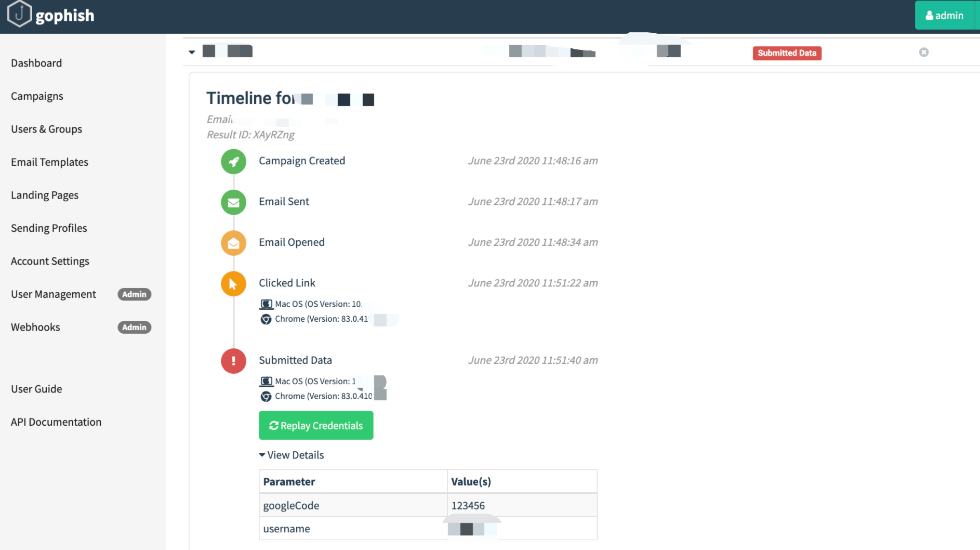This screenshot has height=550, width=980.
Task: Click the Mac OS laptop icon under Submitted Data
Action: tap(266, 382)
